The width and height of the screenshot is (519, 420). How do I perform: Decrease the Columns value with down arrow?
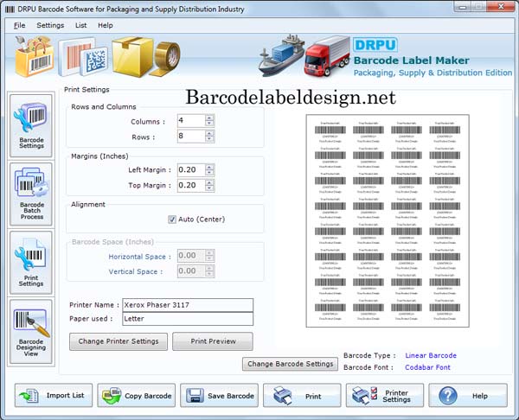pos(209,124)
